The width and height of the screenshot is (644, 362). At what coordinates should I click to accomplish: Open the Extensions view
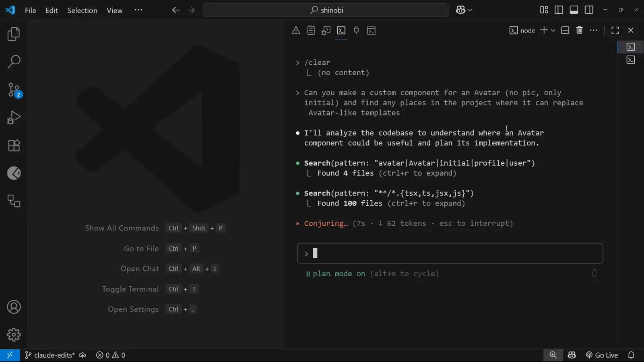(14, 146)
